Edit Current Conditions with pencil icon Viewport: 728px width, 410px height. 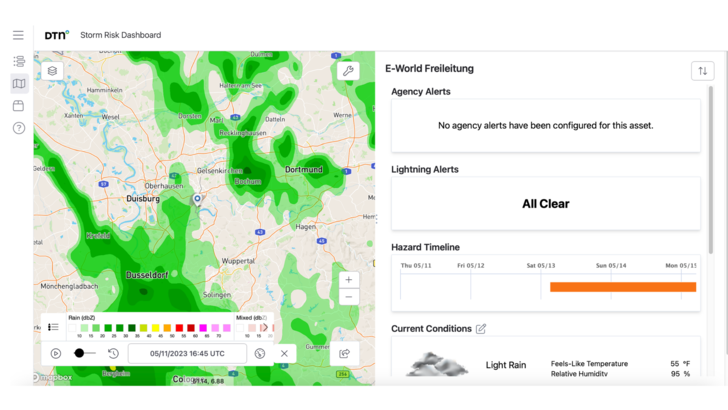coord(481,329)
